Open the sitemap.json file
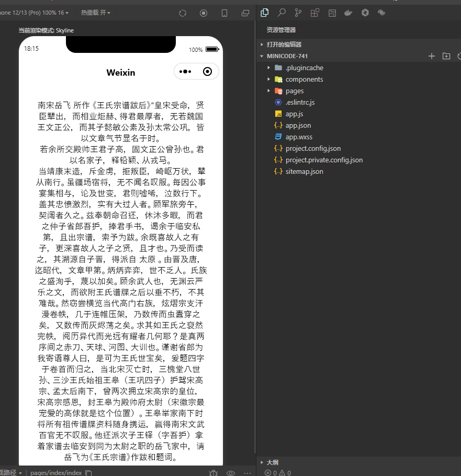Image resolution: width=461 pixels, height=476 pixels. (358, 172)
